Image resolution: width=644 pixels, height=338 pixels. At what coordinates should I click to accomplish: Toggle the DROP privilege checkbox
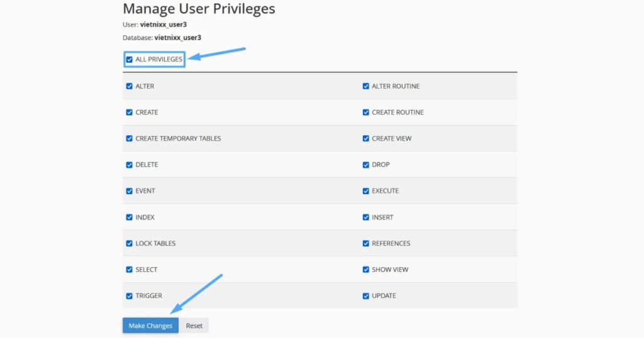click(365, 165)
